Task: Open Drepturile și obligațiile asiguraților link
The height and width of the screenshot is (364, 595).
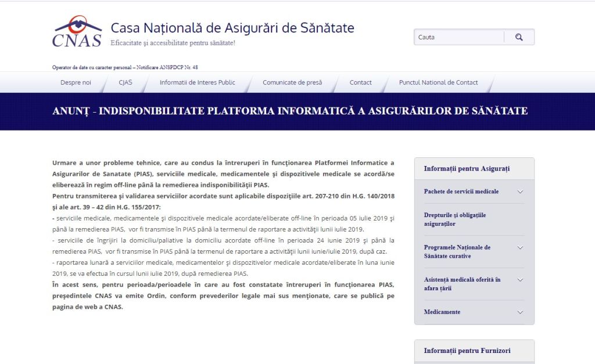Action: [x=455, y=219]
